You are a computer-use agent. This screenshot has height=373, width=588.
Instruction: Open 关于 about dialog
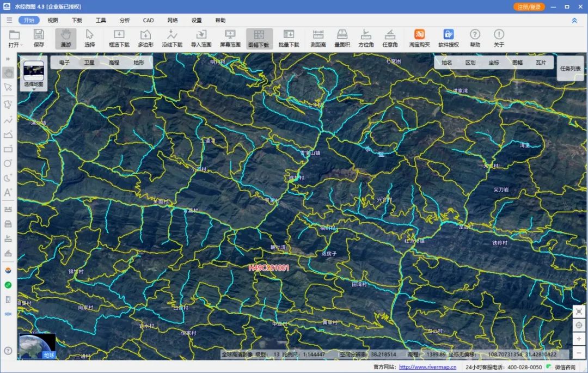point(499,39)
